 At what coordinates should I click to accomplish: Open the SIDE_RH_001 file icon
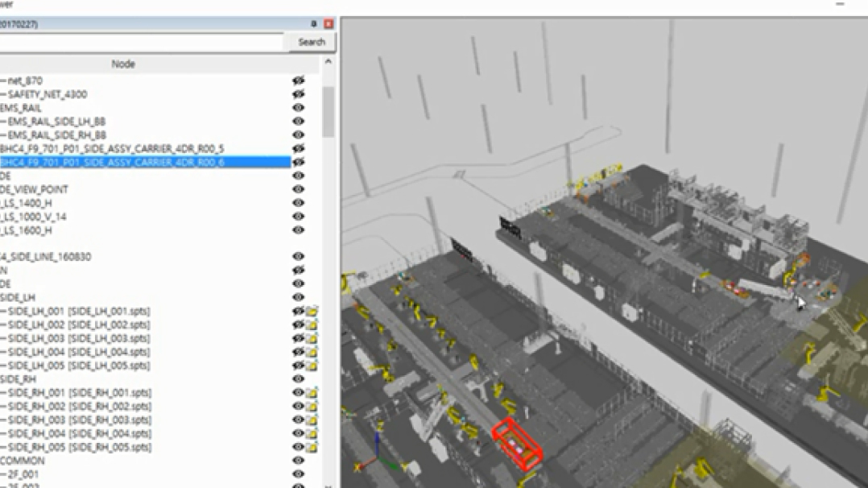pos(312,393)
